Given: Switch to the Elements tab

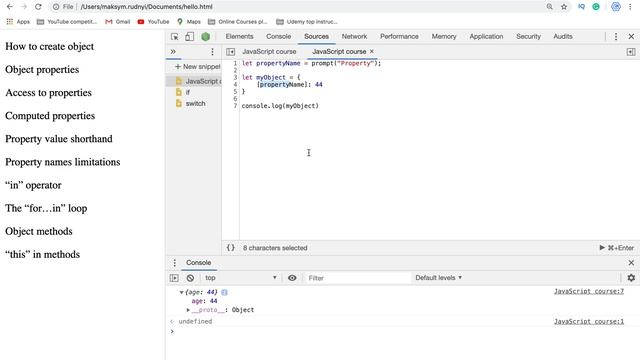Looking at the screenshot, I should click(239, 36).
